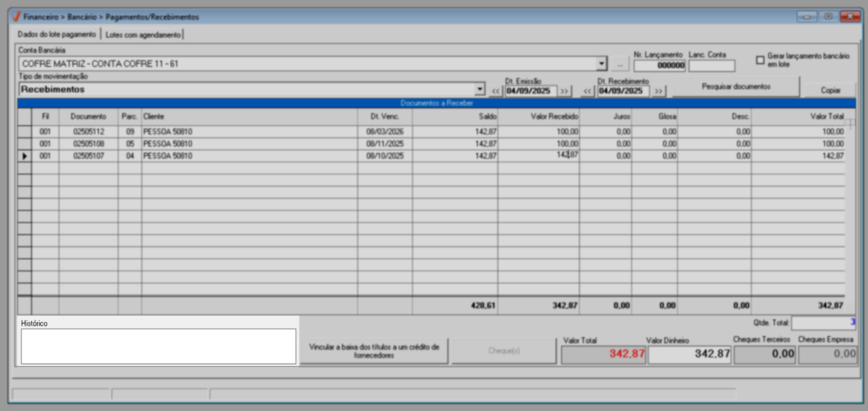Click the Copiar button

click(830, 90)
